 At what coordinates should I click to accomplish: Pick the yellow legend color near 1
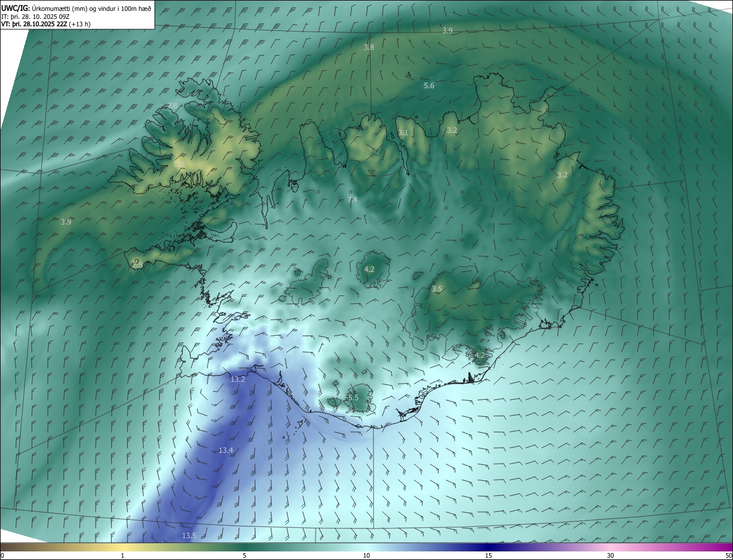(123, 547)
